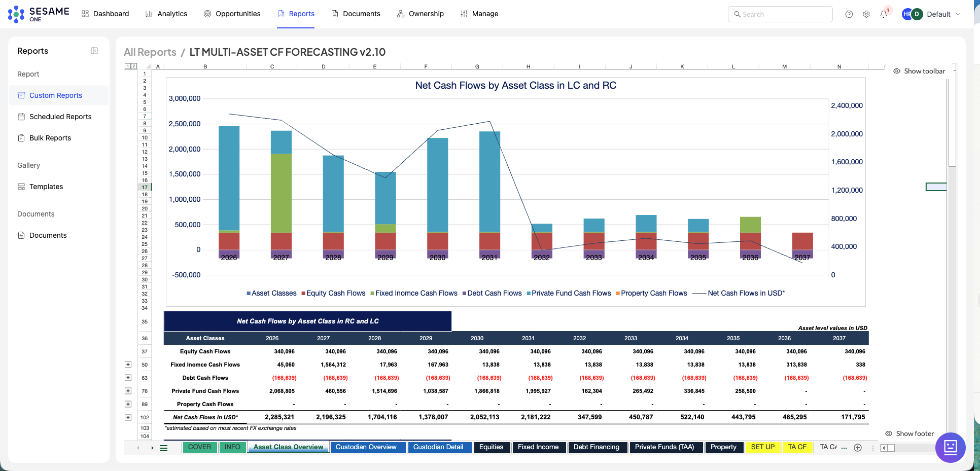Show the report toolbar

point(919,71)
